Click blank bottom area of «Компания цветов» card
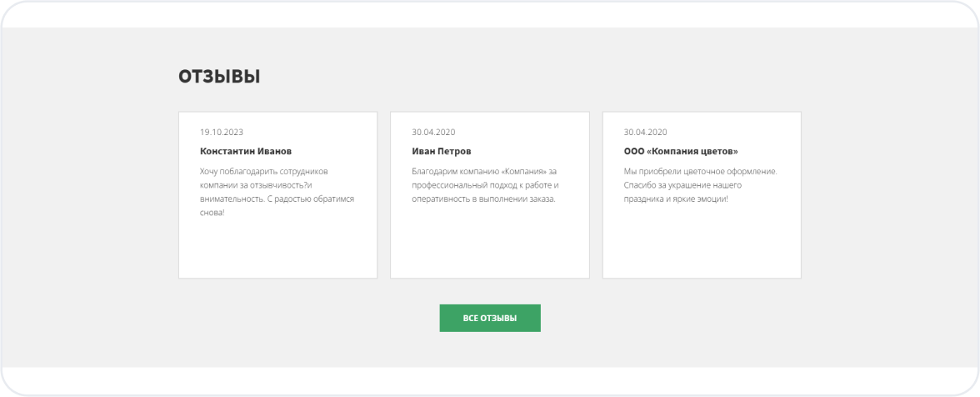 pos(701,249)
